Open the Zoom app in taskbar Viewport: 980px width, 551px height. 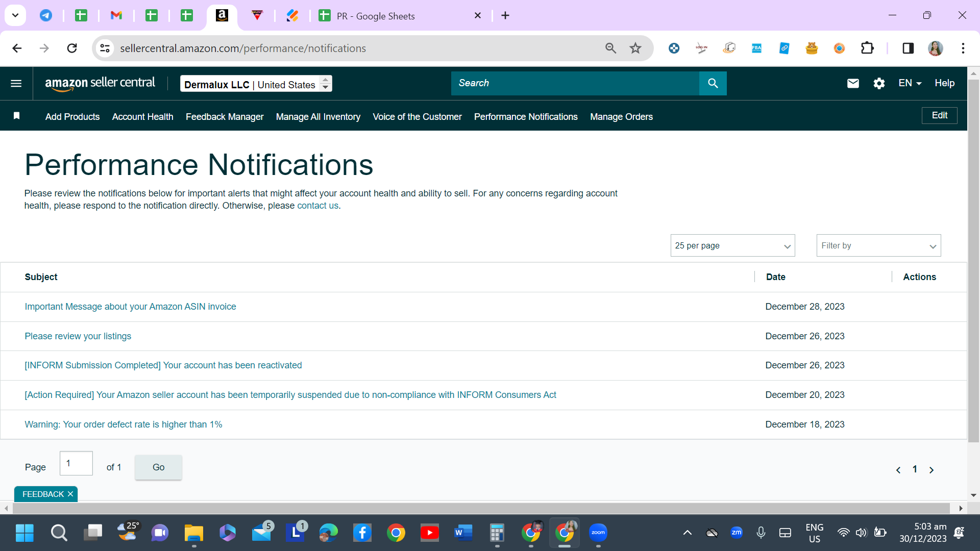tap(598, 533)
